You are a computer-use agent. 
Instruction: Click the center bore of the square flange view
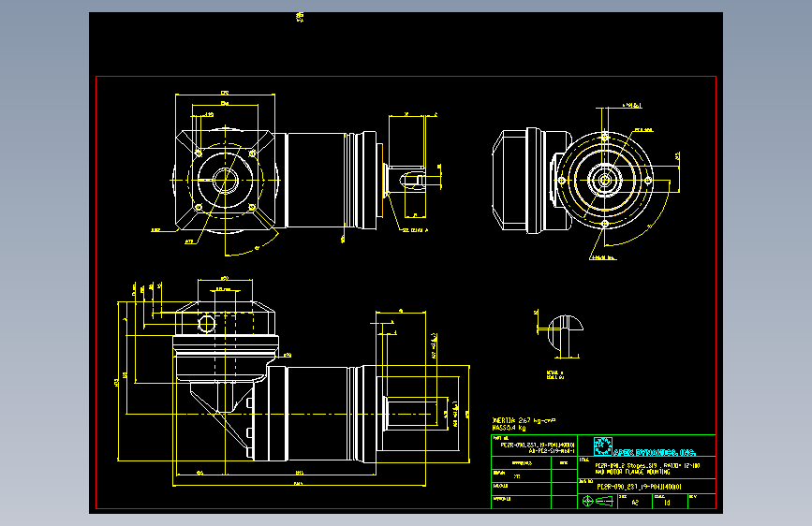pos(226,179)
